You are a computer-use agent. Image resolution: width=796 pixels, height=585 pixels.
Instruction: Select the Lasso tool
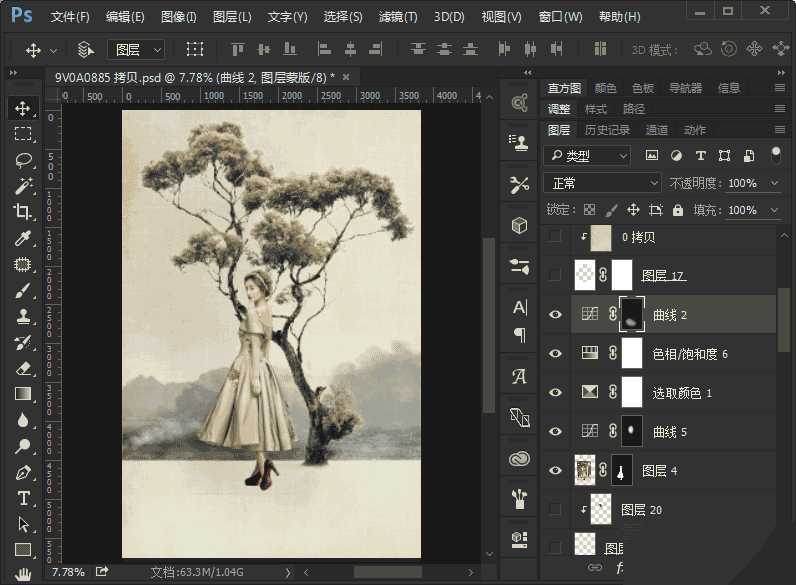[23, 160]
